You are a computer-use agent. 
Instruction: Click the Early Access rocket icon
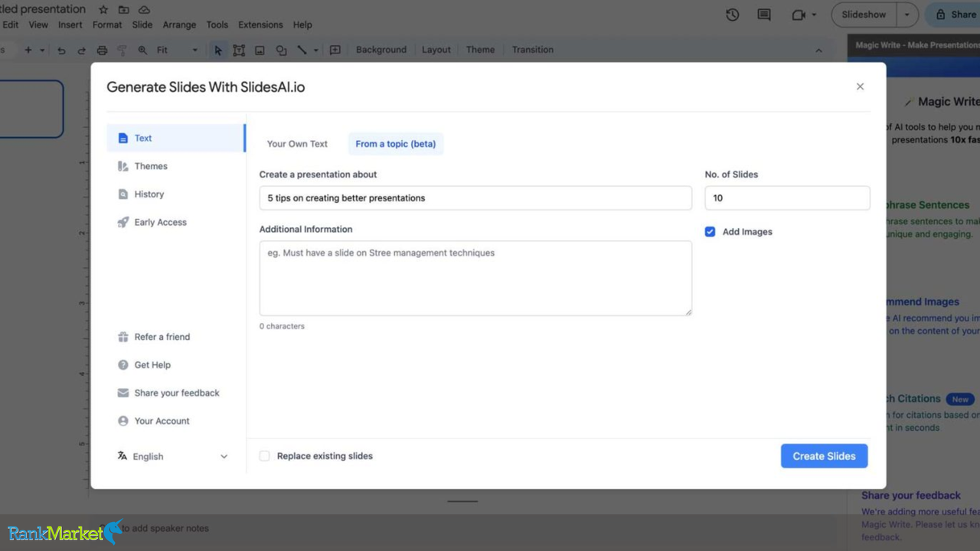tap(122, 222)
